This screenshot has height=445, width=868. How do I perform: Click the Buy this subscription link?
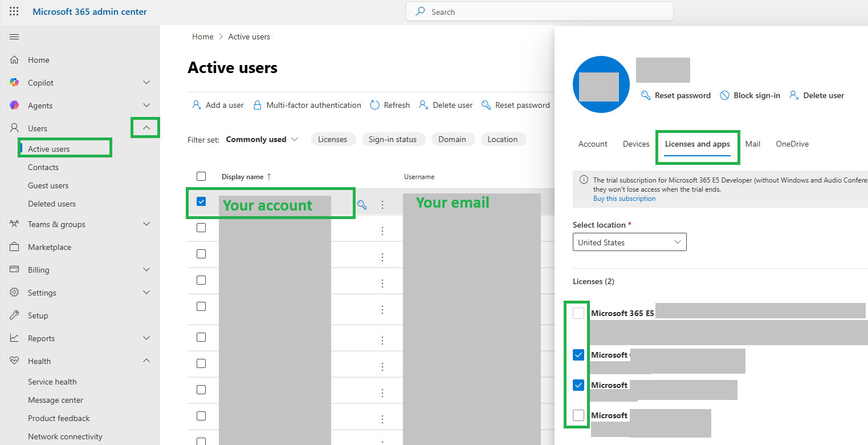click(x=624, y=199)
